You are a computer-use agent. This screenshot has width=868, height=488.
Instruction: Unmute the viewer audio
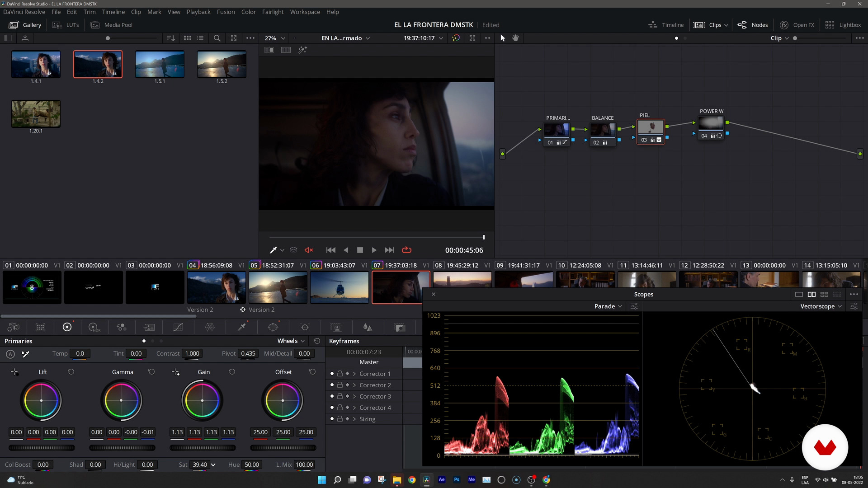point(309,250)
